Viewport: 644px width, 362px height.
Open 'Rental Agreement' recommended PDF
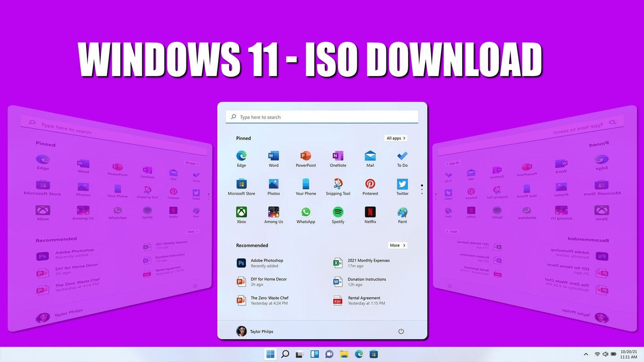tap(359, 300)
